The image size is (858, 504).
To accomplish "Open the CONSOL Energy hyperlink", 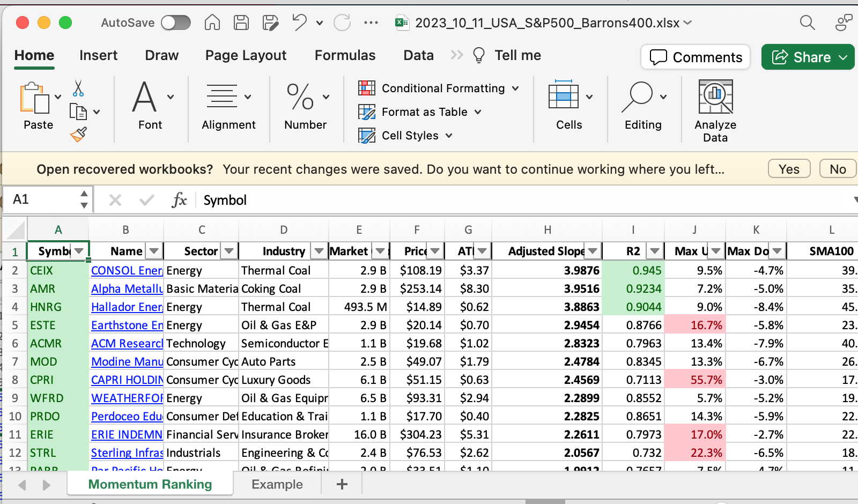I will (x=127, y=271).
